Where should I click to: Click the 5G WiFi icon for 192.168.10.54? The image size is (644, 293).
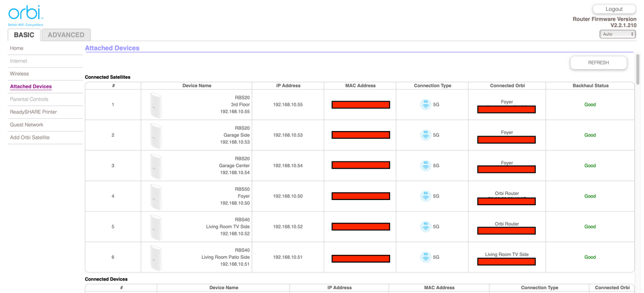[x=425, y=166]
